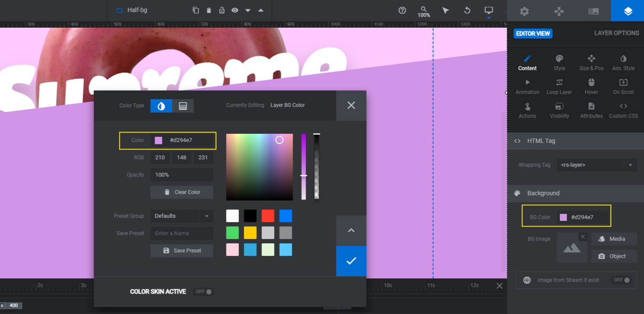This screenshot has width=644, height=314.
Task: Move layer up with the up arrow
Action: [261, 10]
